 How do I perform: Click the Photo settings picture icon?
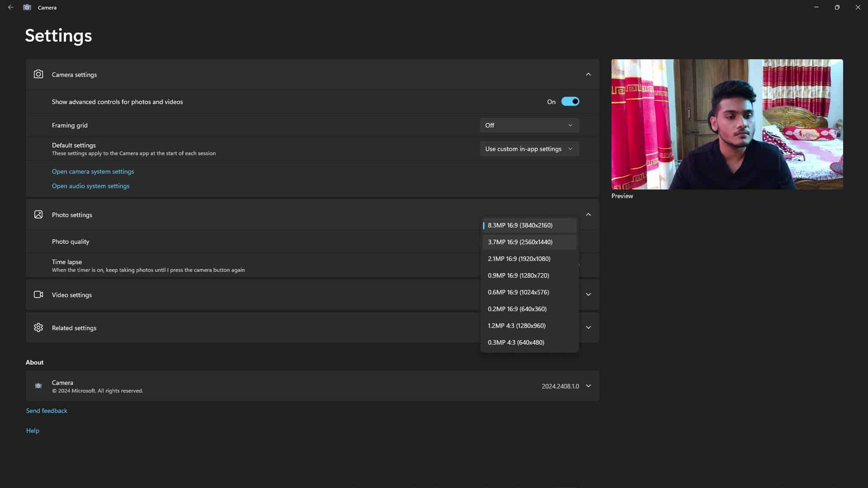pos(38,214)
